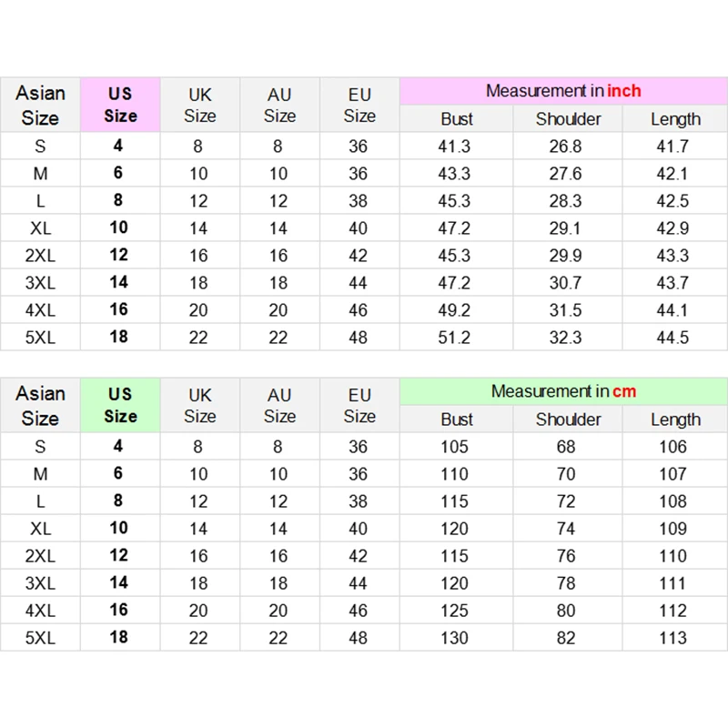Click the shoulder value 82
728x728 pixels.
coord(566,638)
